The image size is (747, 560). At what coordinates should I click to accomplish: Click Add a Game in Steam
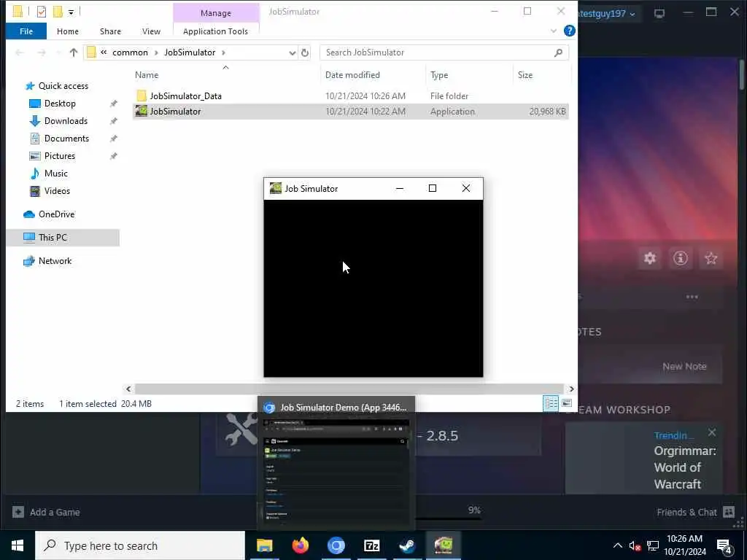pos(46,512)
